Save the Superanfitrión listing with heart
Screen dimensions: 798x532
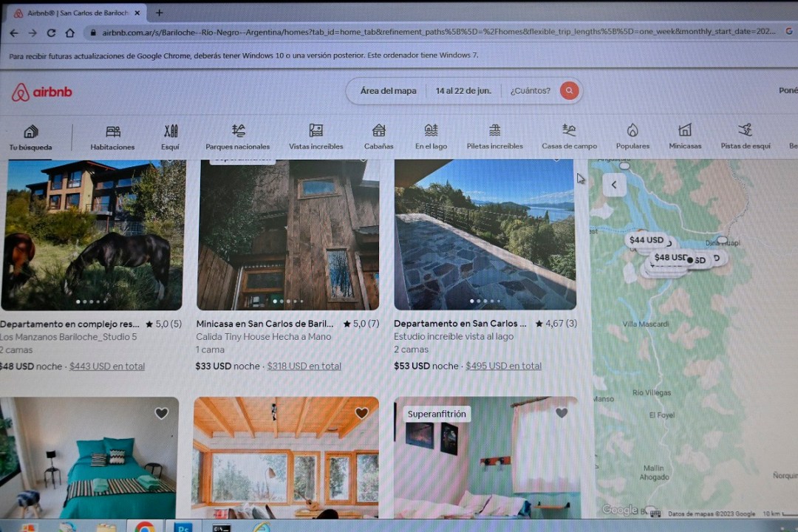click(x=562, y=414)
